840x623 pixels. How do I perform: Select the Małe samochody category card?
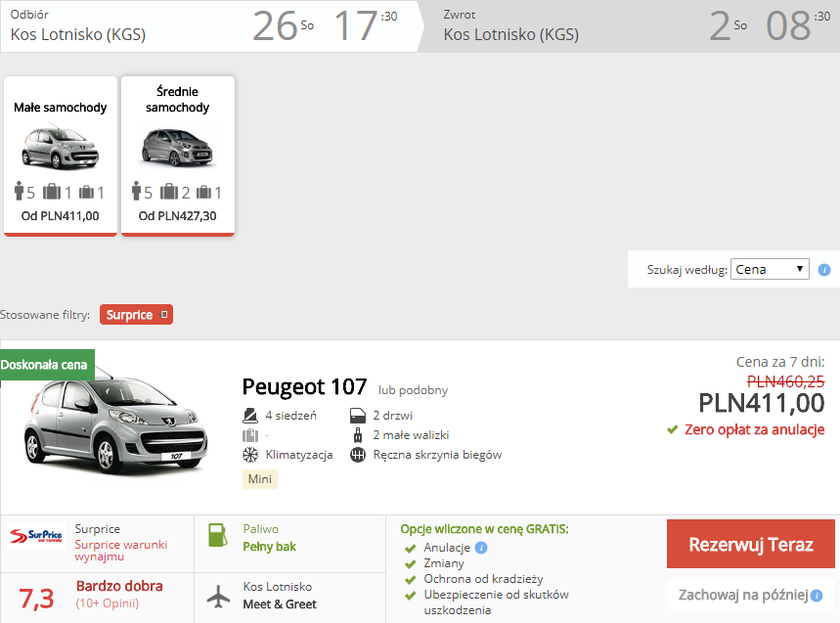click(61, 156)
